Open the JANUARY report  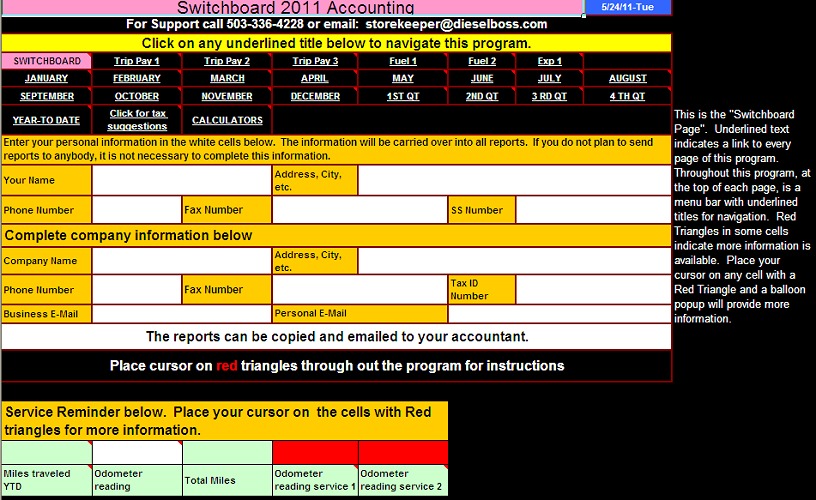pyautogui.click(x=46, y=78)
